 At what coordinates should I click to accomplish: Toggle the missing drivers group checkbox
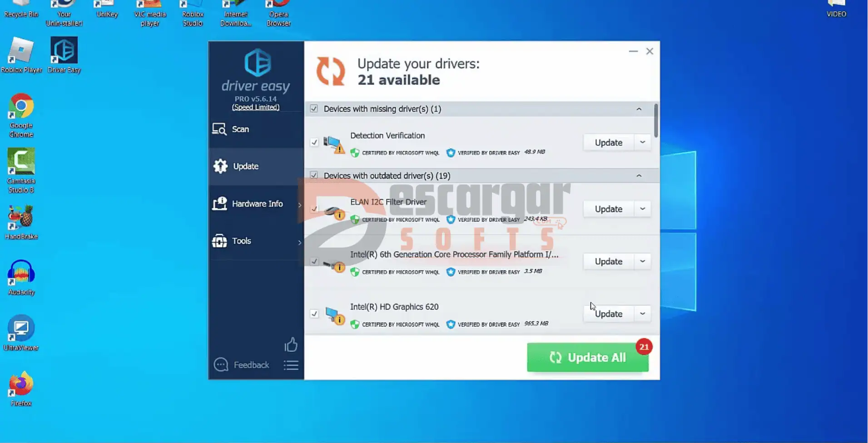314,109
